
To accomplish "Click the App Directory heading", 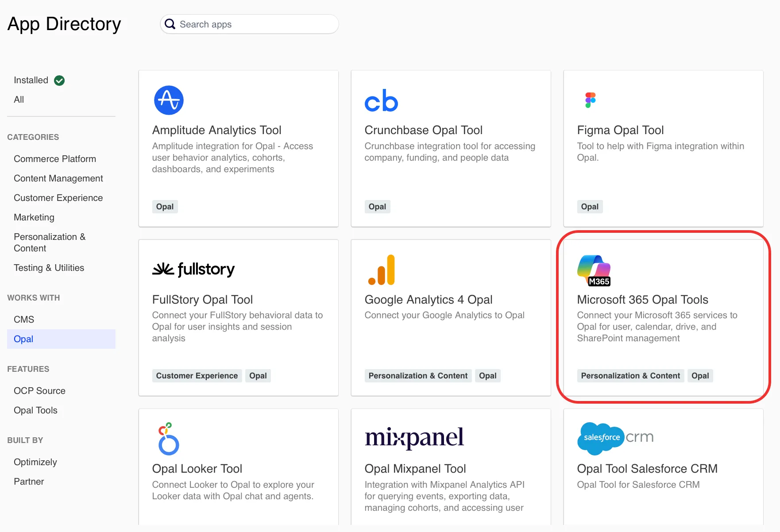I will (x=64, y=24).
